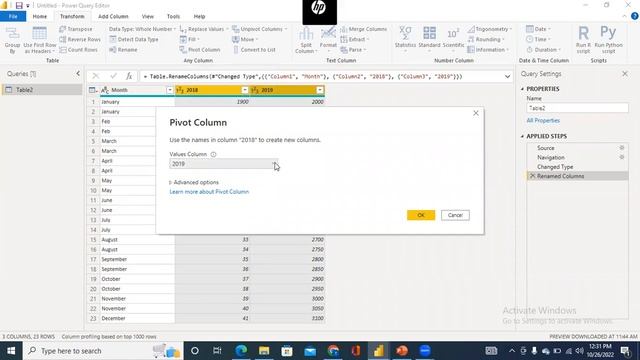Click Use First Row as Headers
The image size is (640, 360).
(x=40, y=40)
